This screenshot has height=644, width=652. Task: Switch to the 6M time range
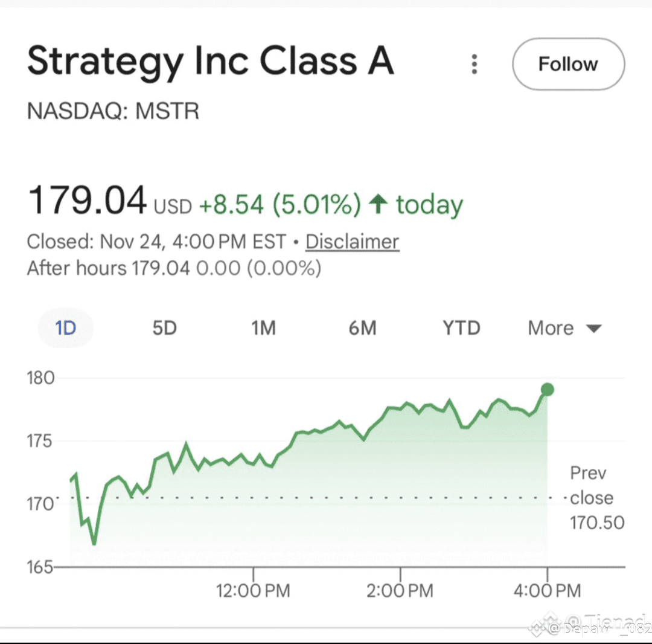(362, 328)
